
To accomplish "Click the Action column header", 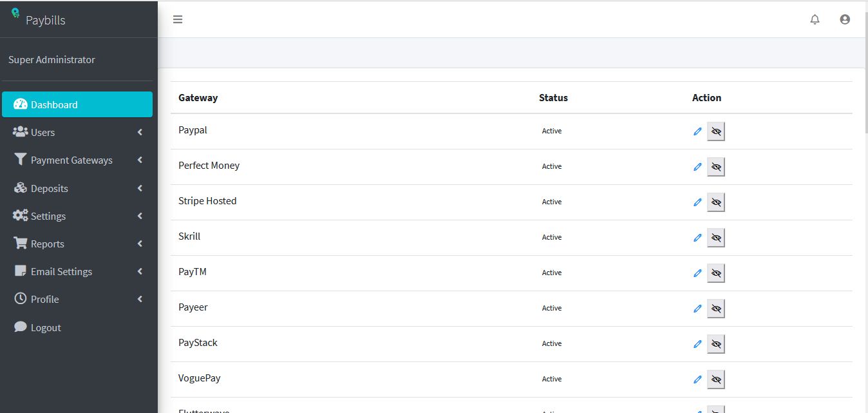I will [x=706, y=98].
